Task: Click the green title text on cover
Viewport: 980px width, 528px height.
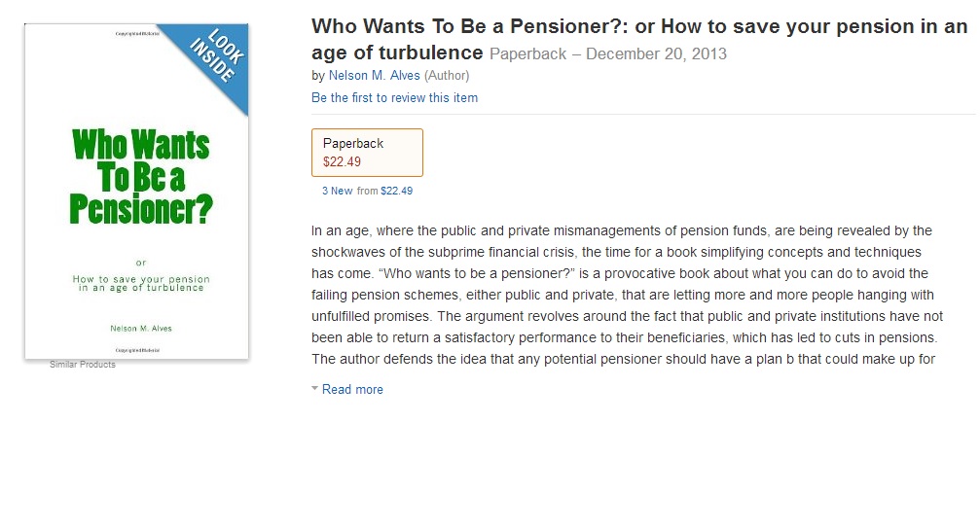Action: [141, 178]
